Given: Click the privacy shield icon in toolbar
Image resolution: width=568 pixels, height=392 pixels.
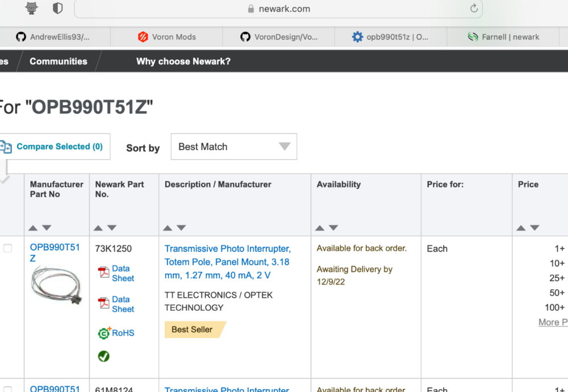Looking at the screenshot, I should 57,9.
